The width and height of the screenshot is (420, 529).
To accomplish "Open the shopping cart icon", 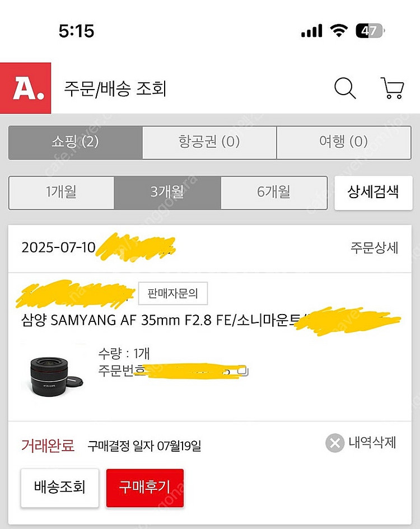I will [x=392, y=88].
